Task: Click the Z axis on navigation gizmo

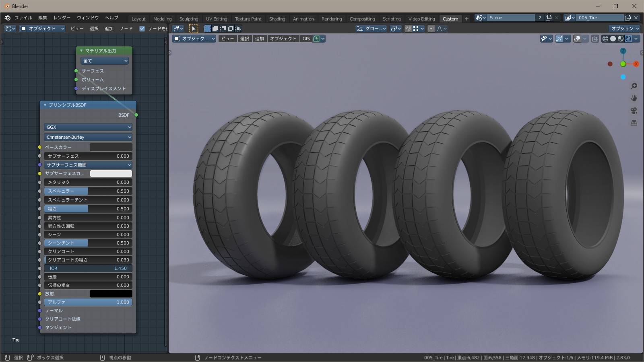Action: (623, 51)
